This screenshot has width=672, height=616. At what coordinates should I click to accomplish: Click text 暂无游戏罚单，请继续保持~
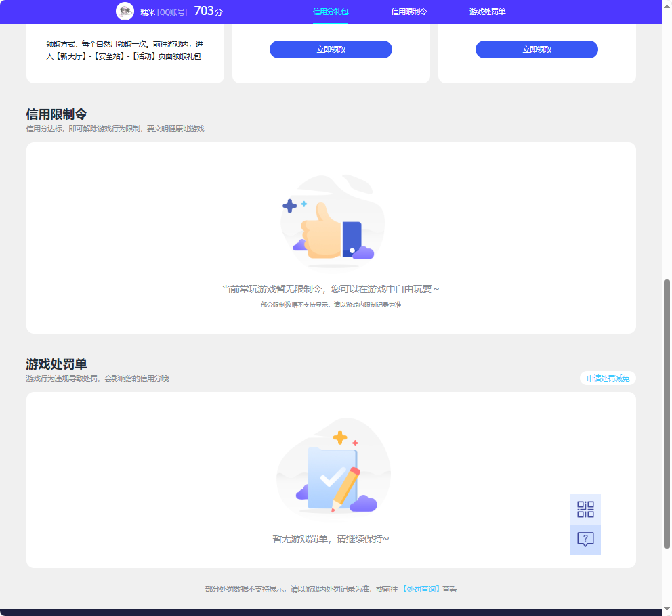331,539
